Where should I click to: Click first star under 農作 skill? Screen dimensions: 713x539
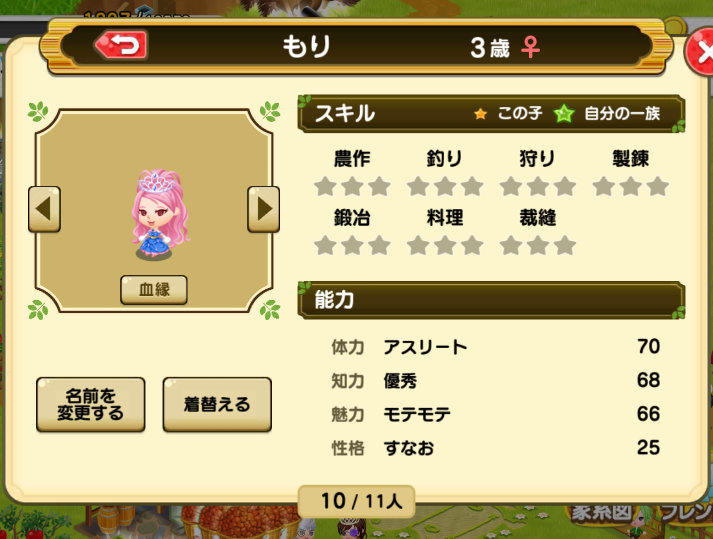pos(325,186)
